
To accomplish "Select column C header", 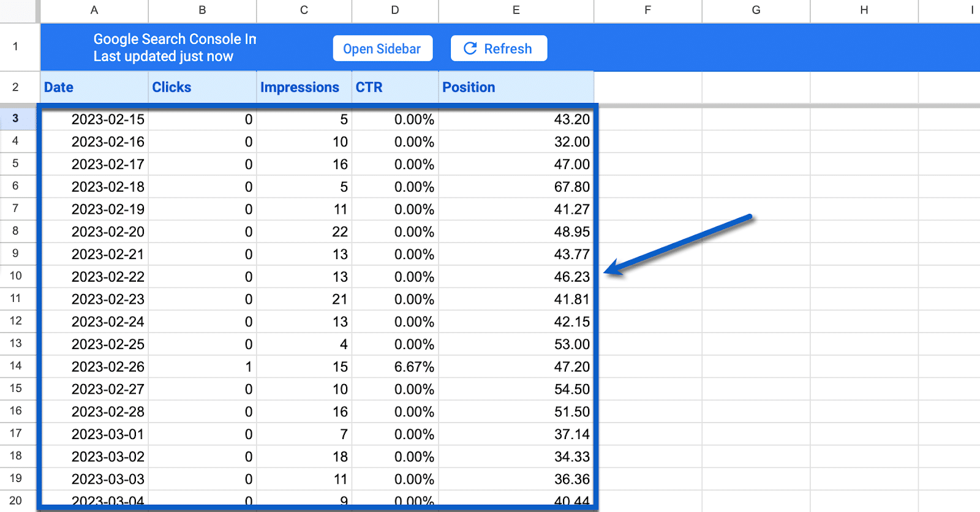I will (304, 10).
